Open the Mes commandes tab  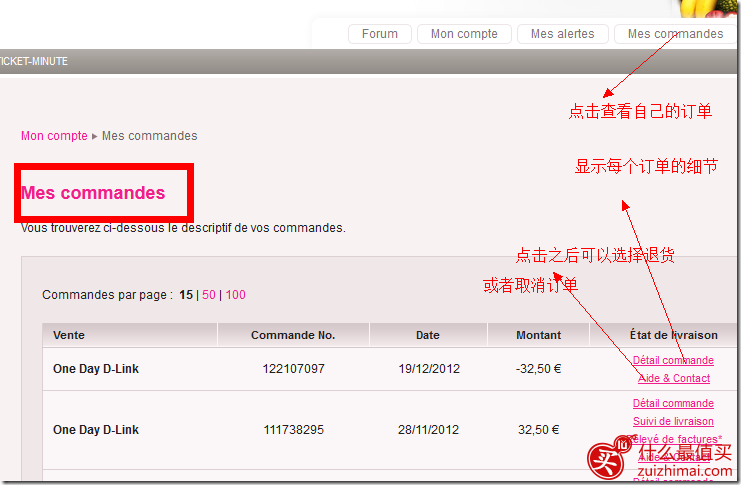pos(675,34)
